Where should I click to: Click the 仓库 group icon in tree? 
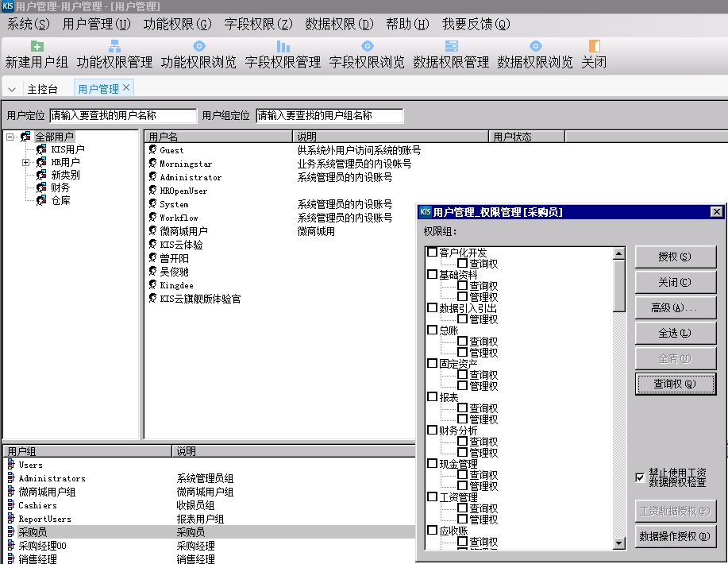click(x=41, y=200)
